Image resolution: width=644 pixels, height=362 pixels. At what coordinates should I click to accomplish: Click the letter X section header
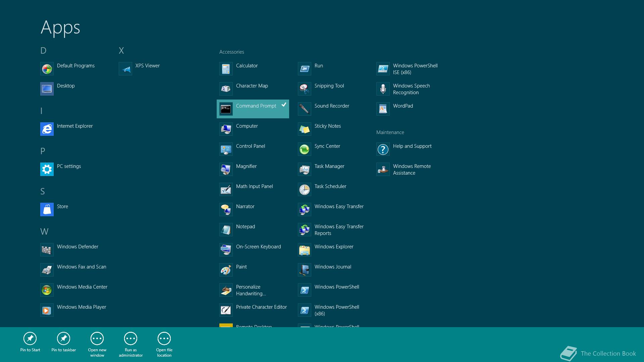[121, 51]
